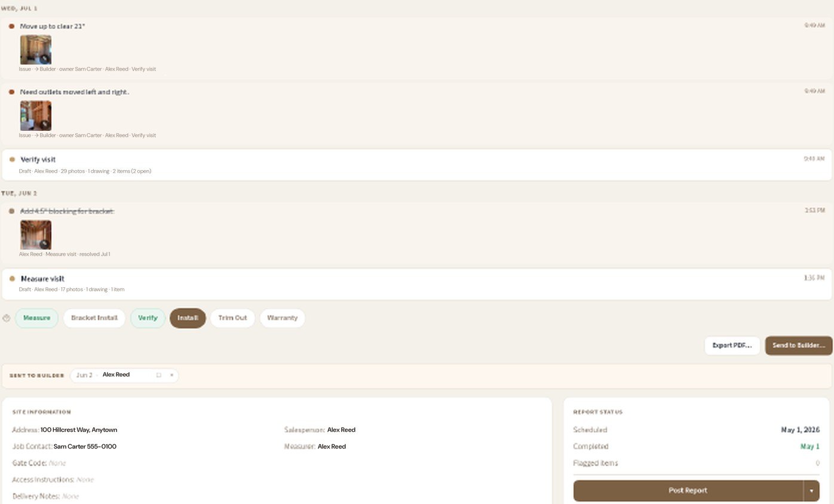
Task: Click the Completed date 'May 1'
Action: click(810, 447)
